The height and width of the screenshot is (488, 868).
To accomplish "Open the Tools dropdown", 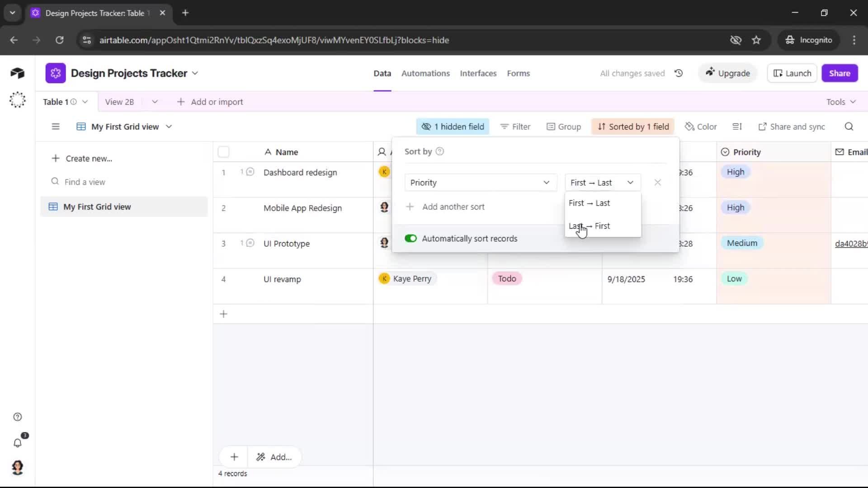I will point(841,102).
